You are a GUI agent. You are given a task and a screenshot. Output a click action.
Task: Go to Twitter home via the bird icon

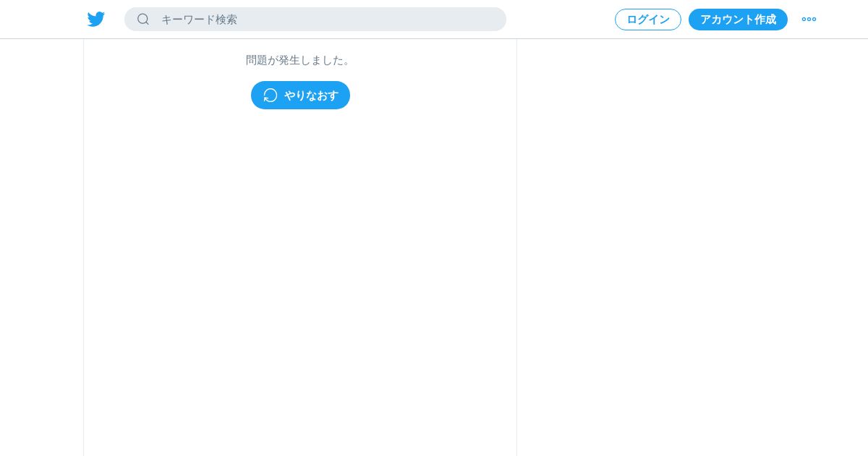pyautogui.click(x=96, y=19)
